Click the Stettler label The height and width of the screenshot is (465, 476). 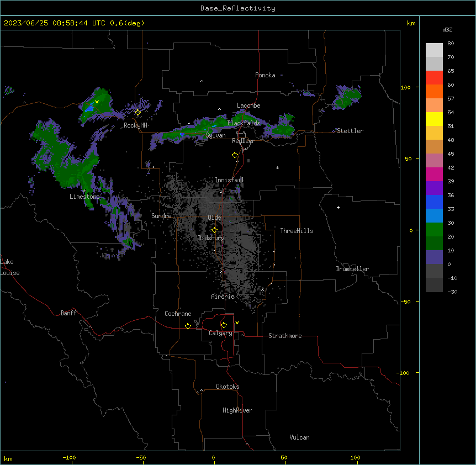350,131
